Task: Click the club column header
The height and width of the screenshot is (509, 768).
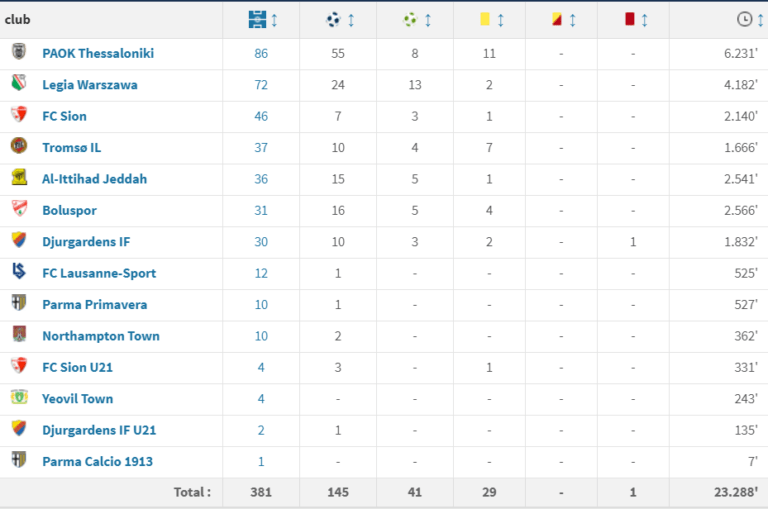Action: click(x=17, y=20)
